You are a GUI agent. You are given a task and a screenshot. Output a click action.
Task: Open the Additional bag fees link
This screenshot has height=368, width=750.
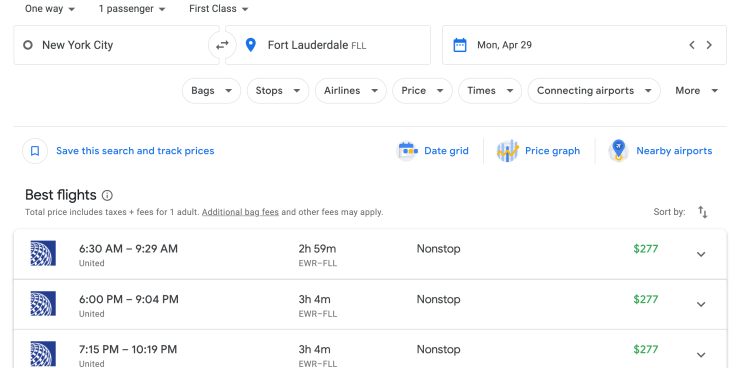240,212
